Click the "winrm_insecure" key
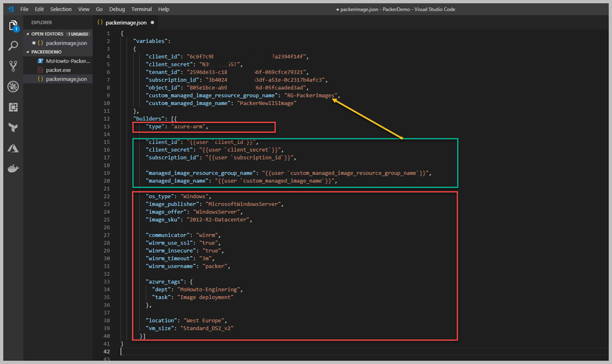This screenshot has height=364, width=612. tap(171, 251)
